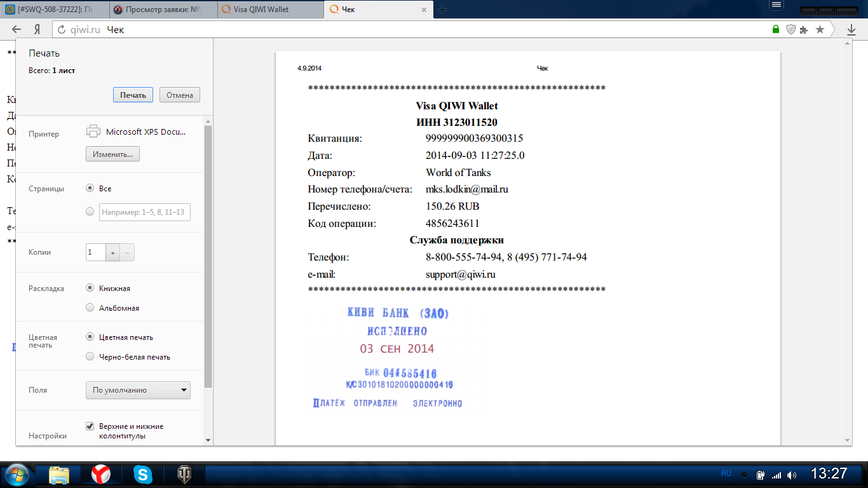Viewport: 868px width, 488px height.
Task: Click the 03 СЕН 2014 stamp date
Action: click(397, 348)
